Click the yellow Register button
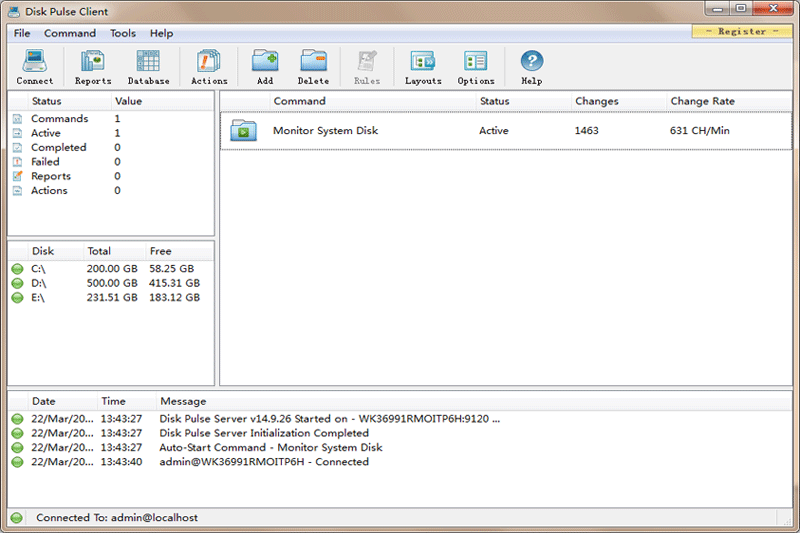Image resolution: width=800 pixels, height=533 pixels. [x=742, y=31]
